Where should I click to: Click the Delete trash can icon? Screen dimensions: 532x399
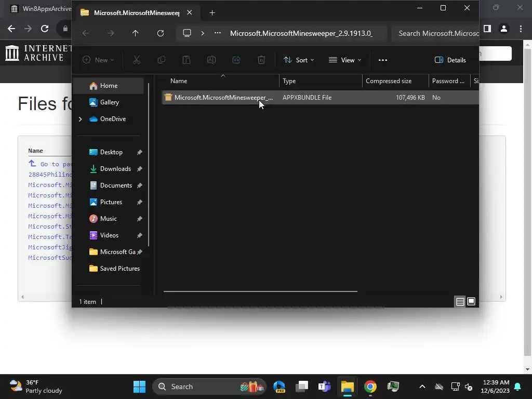[261, 60]
